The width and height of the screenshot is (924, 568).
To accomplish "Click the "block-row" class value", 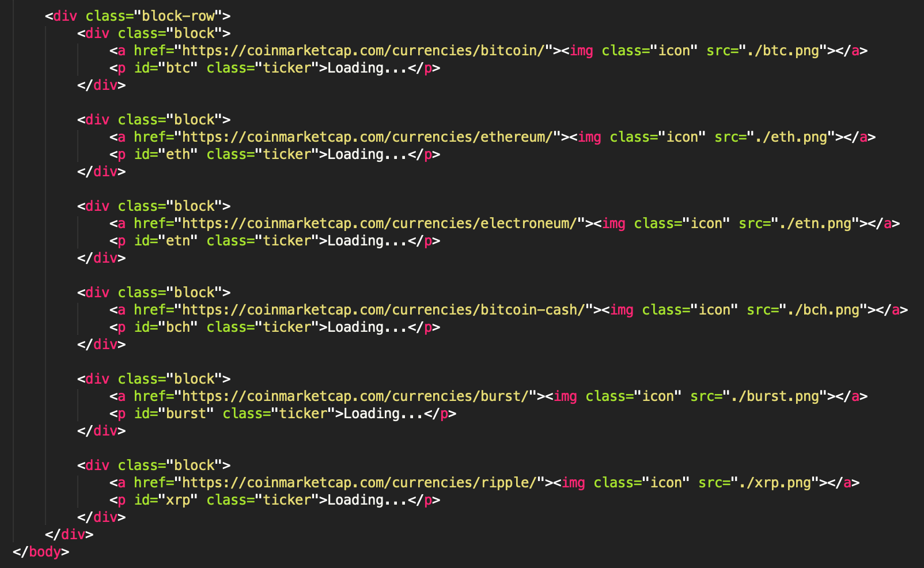I will (x=178, y=16).
